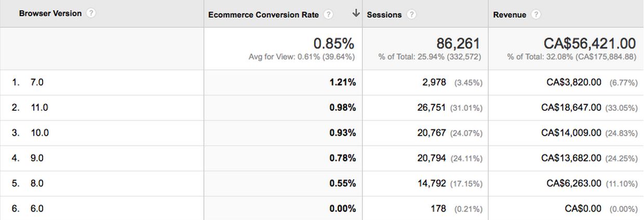
Task: Click the CA$14,009.00 revenue cell
Action: pyautogui.click(x=571, y=133)
